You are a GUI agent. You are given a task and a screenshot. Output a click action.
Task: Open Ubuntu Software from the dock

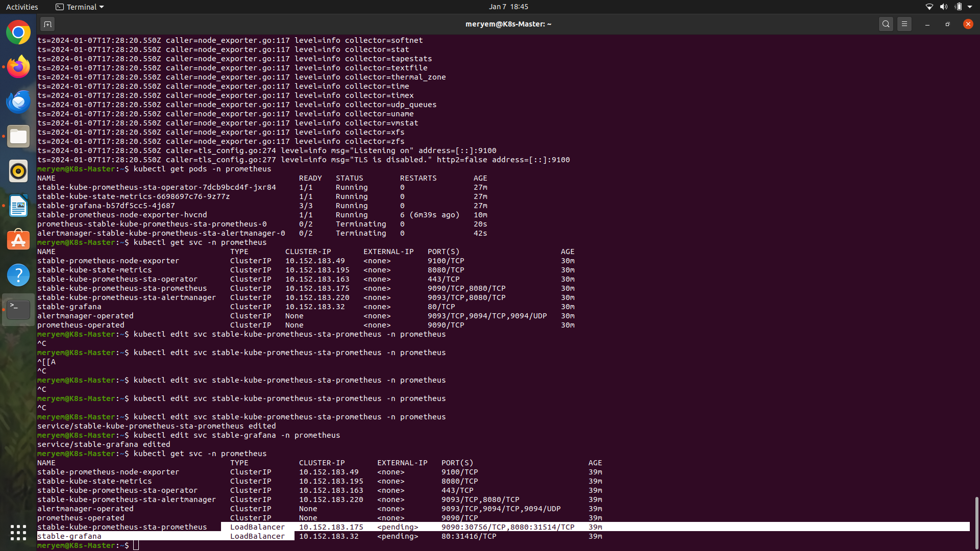point(18,240)
